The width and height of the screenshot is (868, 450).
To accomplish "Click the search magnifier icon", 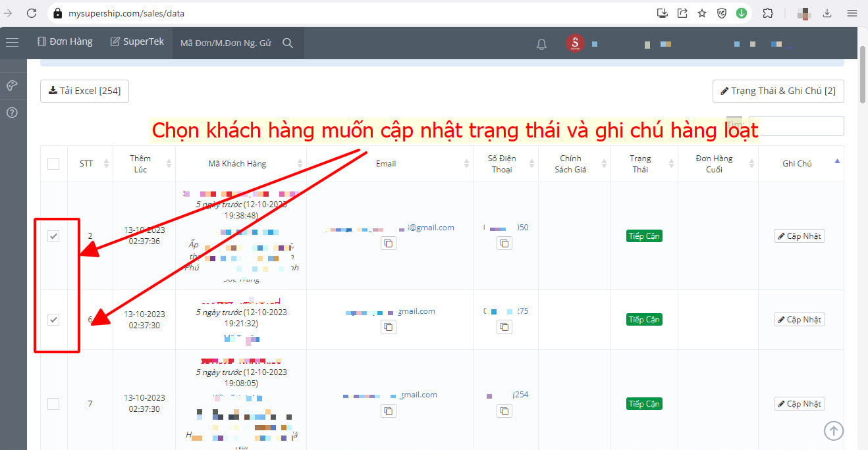I will (288, 43).
